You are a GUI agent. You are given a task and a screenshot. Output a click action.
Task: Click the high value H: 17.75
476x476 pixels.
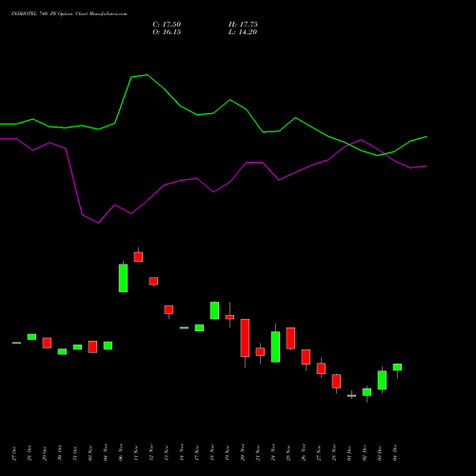243,25
